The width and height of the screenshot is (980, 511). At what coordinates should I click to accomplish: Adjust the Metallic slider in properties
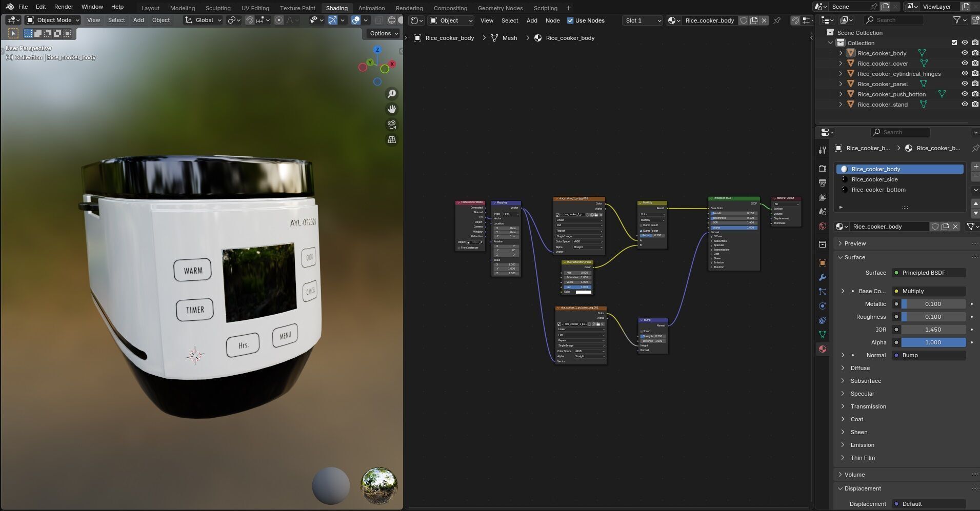(x=933, y=304)
